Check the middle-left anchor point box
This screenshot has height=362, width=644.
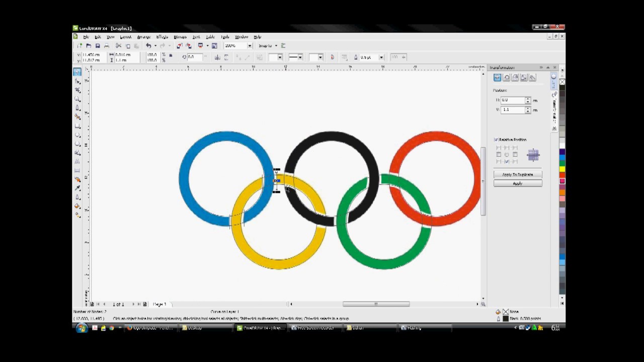[499, 154]
